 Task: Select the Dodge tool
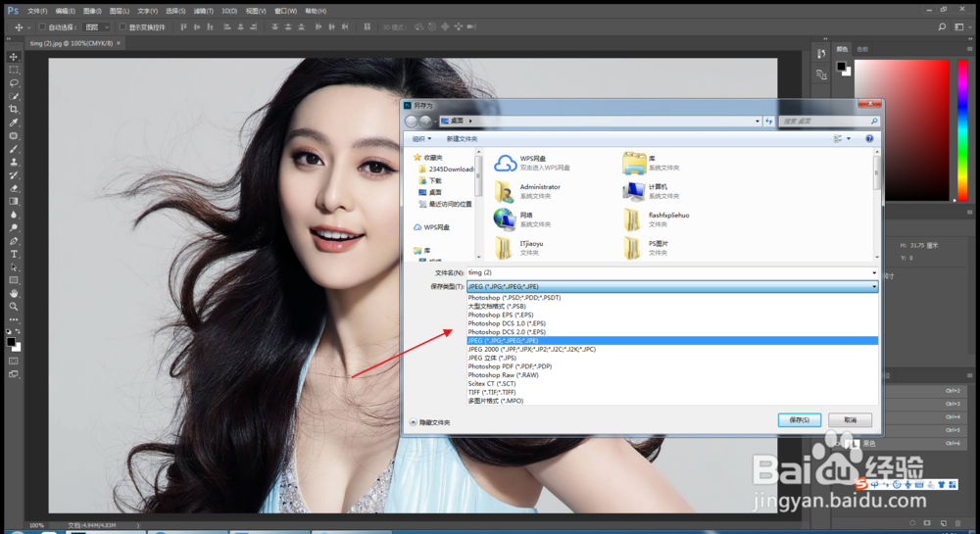[x=14, y=228]
